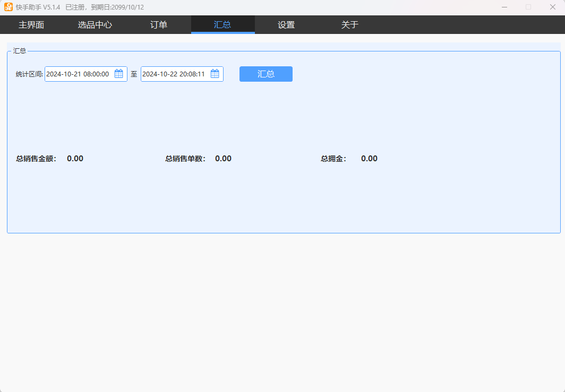Image resolution: width=565 pixels, height=392 pixels.
Task: Open the 选品中心 tab
Action: (x=95, y=25)
